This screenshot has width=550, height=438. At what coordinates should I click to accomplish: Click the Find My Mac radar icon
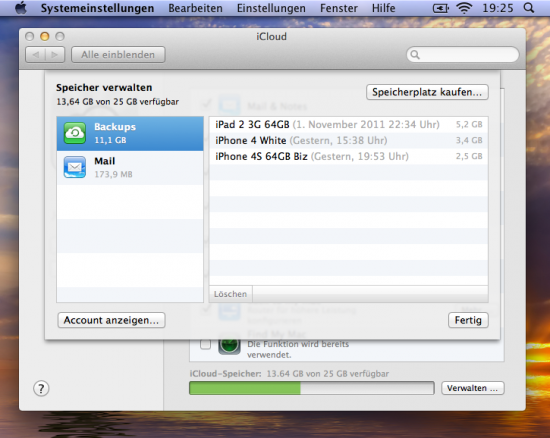click(x=229, y=345)
